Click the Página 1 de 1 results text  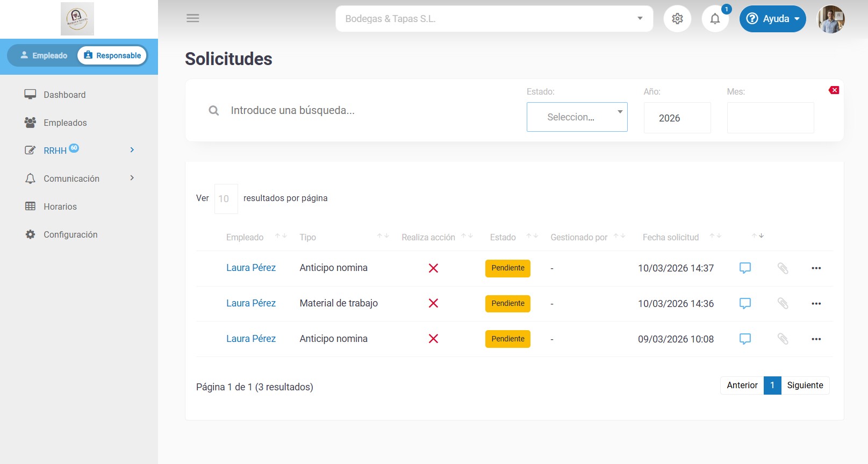[255, 387]
